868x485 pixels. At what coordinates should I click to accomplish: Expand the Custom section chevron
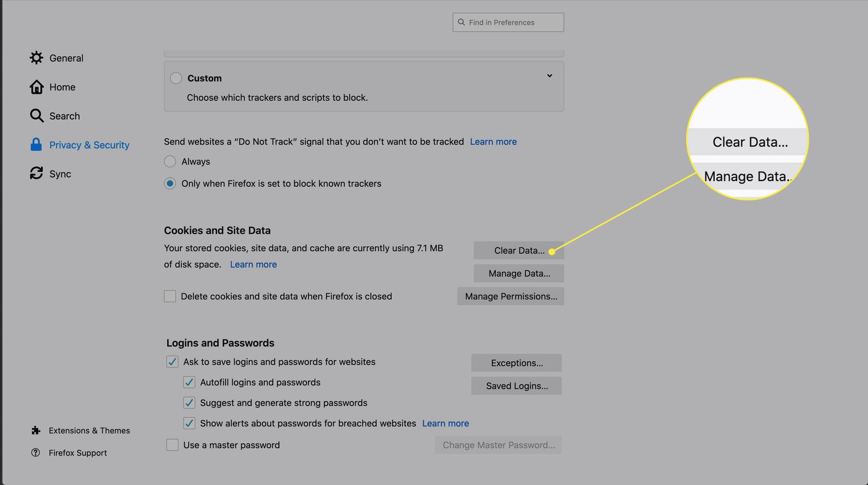[x=549, y=76]
